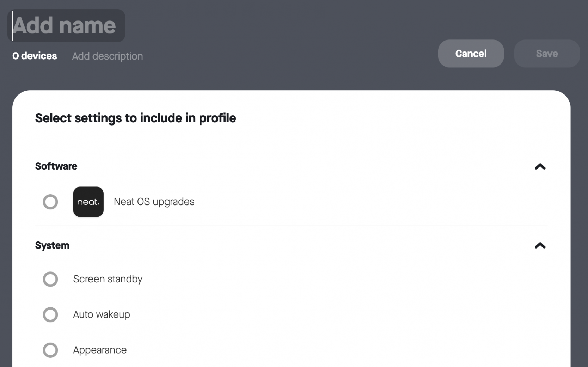Click the upward chevron beside Software
The height and width of the screenshot is (367, 588).
click(540, 167)
